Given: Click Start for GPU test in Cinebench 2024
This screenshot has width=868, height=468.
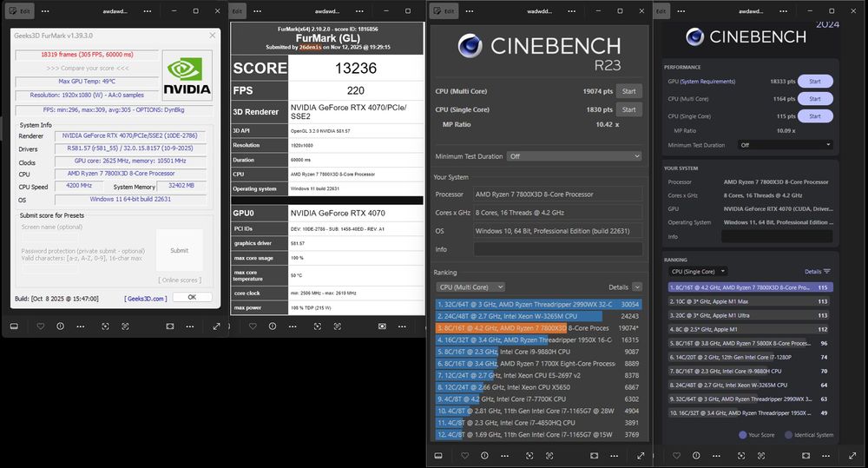Looking at the screenshot, I should pyautogui.click(x=815, y=82).
